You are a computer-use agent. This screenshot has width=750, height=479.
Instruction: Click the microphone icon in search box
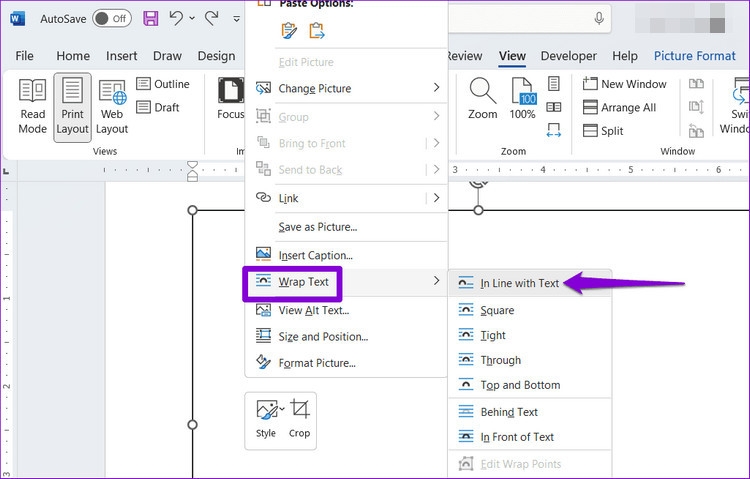pos(600,18)
